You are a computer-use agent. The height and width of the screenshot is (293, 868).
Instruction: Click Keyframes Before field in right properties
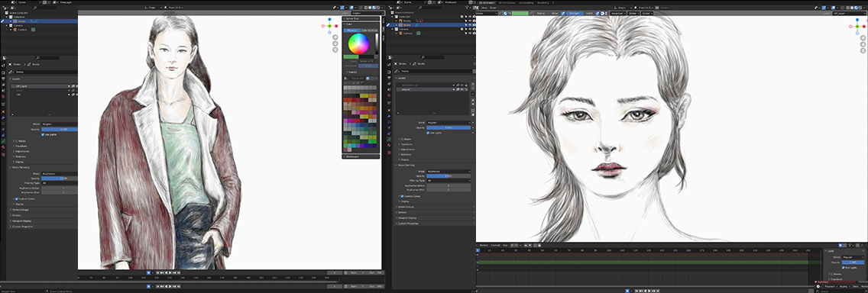[449, 185]
